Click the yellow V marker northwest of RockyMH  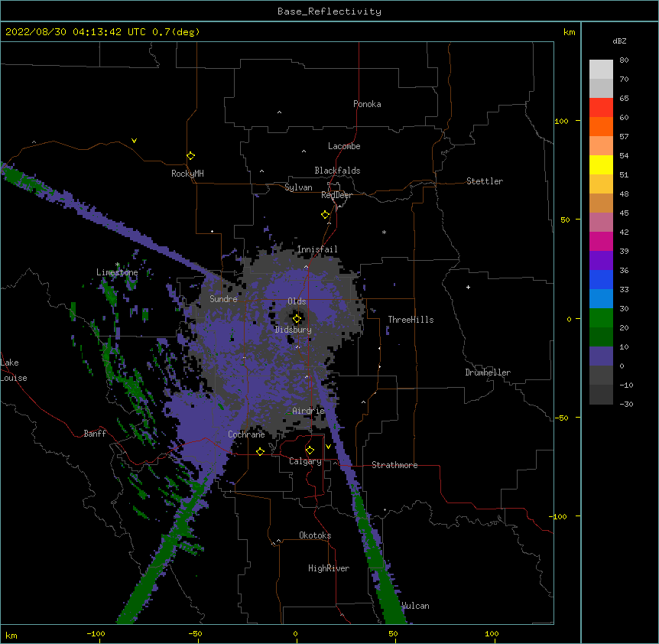click(134, 141)
